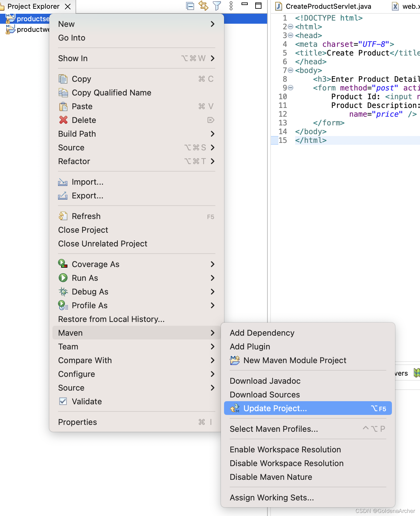Click the productse Maven project icon
Image resolution: width=420 pixels, height=516 pixels.
pyautogui.click(x=10, y=18)
